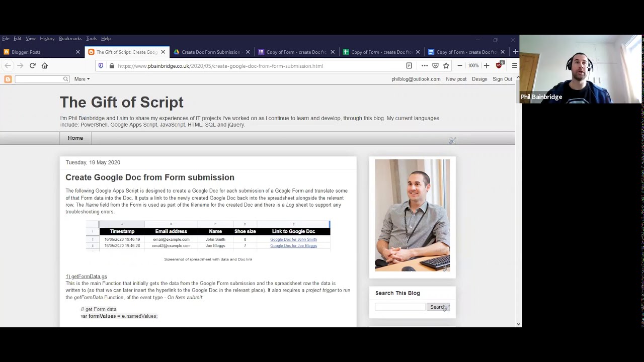Click philblog@outlook.com account link
The image size is (644, 362).
coord(416,79)
